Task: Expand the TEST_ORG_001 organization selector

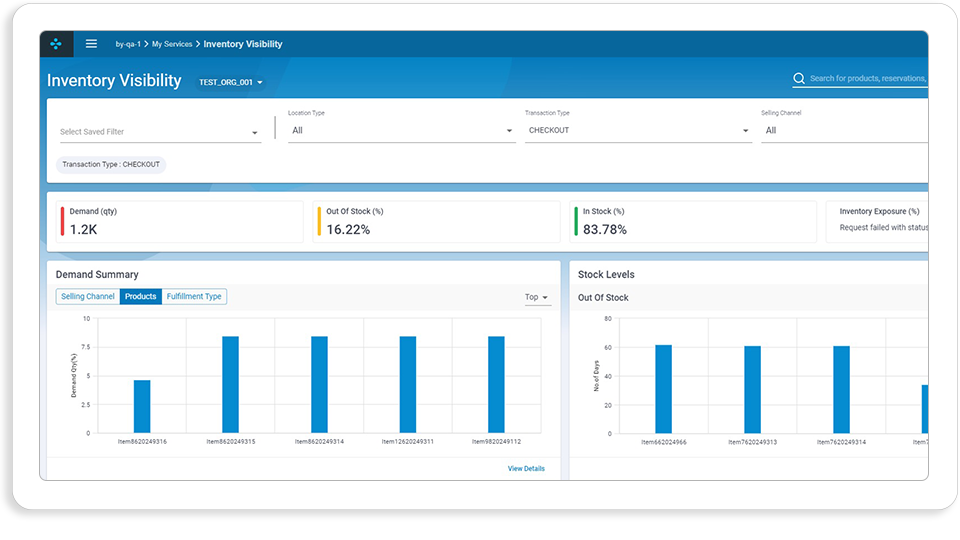Action: coord(231,82)
